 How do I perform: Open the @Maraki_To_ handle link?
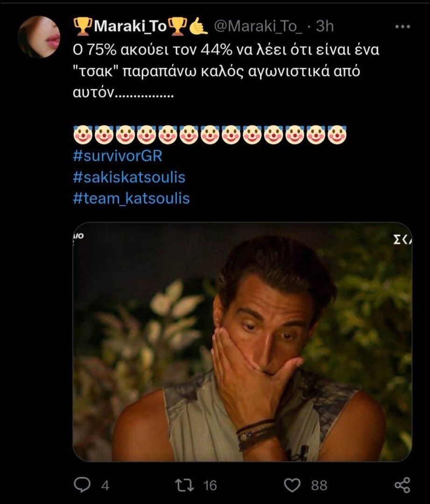pos(258,26)
